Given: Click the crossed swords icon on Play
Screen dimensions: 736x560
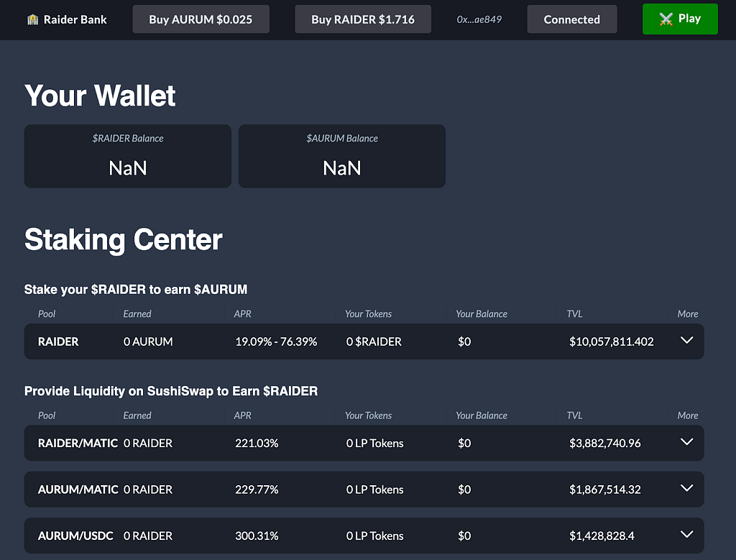Looking at the screenshot, I should pyautogui.click(x=666, y=19).
